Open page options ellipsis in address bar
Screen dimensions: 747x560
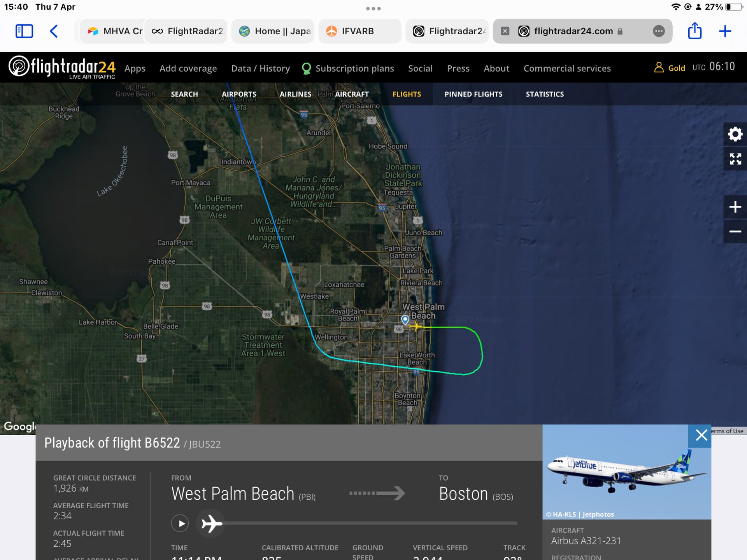658,31
